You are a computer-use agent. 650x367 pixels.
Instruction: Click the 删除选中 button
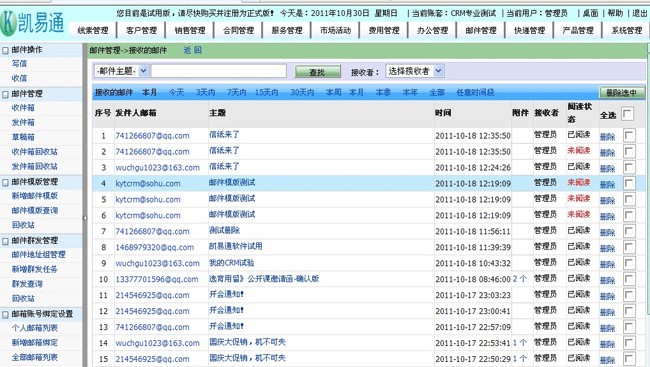click(622, 92)
